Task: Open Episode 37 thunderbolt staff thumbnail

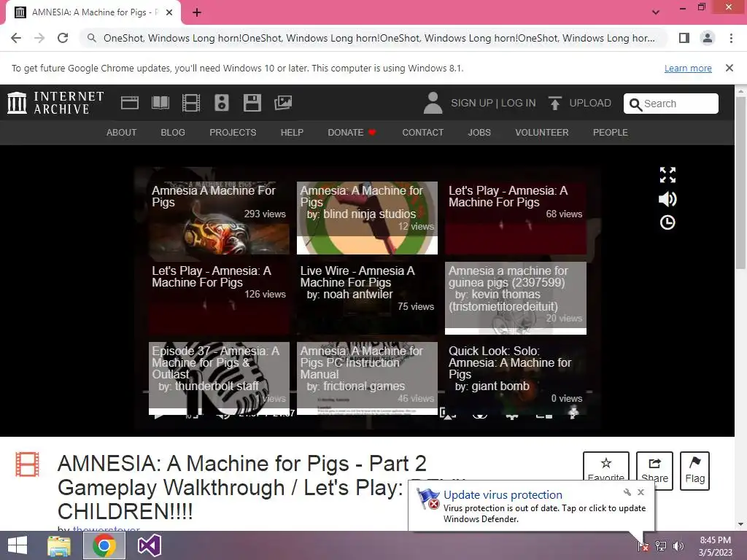Action: tap(219, 378)
